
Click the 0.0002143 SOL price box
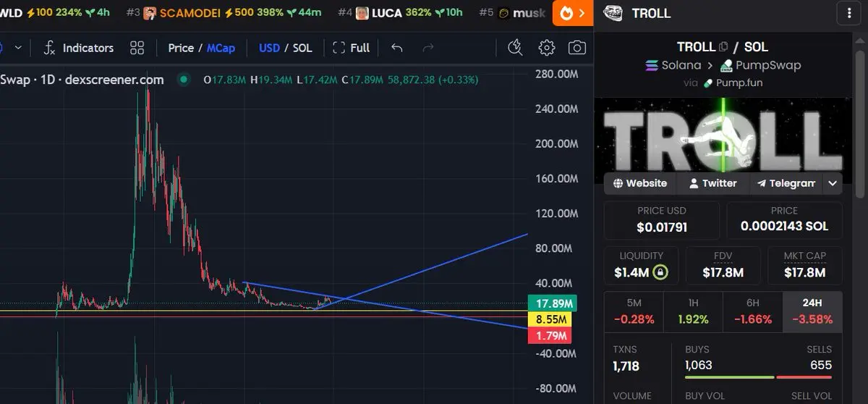pos(785,219)
